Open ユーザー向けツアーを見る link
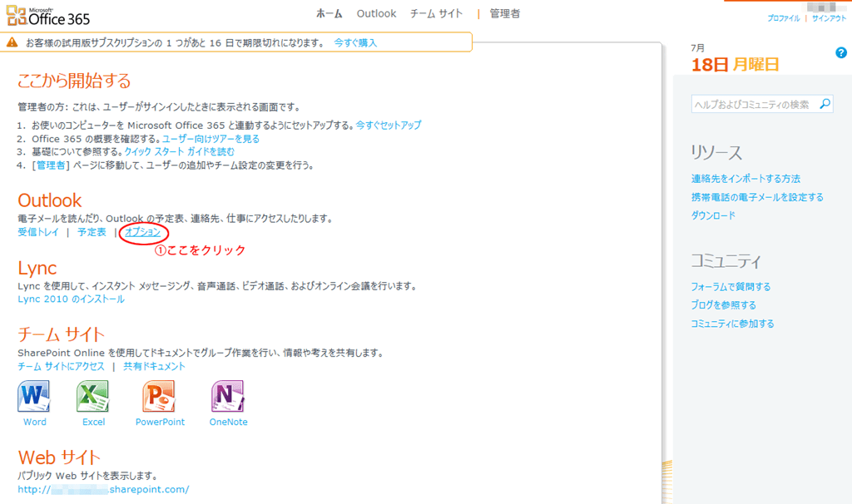 211,139
